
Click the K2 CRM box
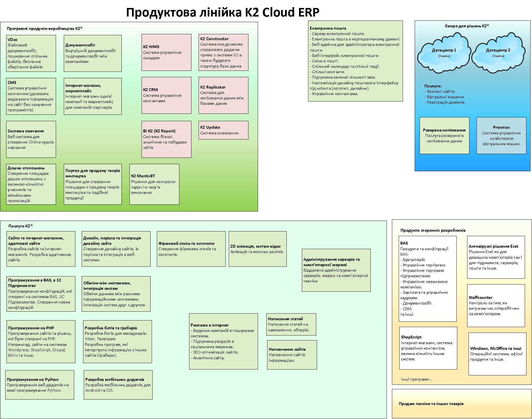tap(166, 95)
